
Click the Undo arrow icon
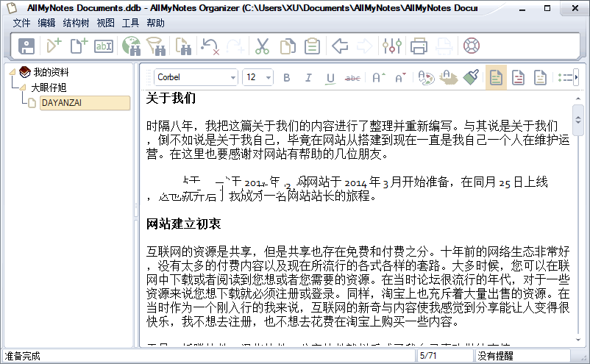tap(210, 46)
